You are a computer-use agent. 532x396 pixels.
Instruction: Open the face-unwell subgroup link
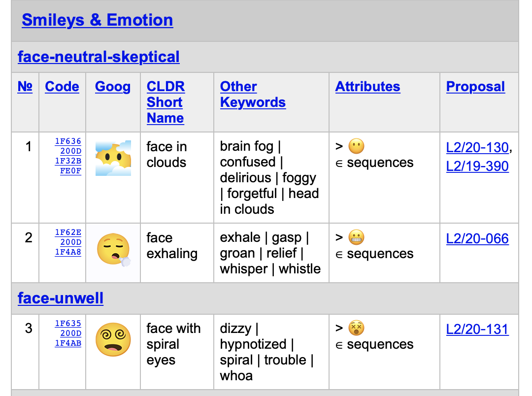[x=61, y=298]
